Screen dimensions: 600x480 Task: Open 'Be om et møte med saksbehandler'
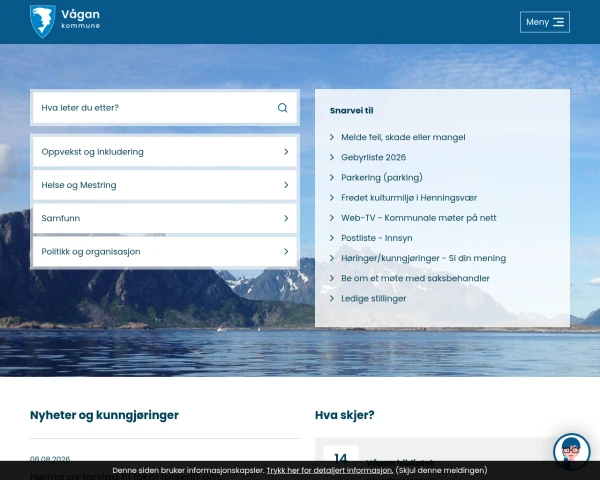(x=415, y=278)
